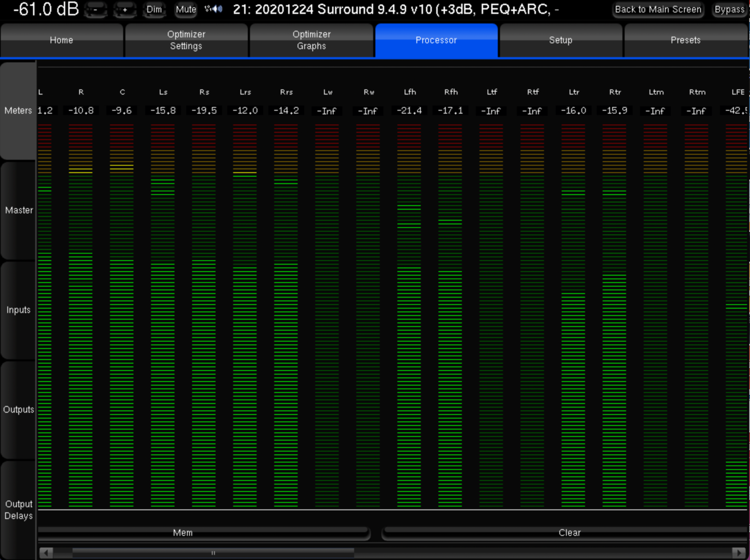Click the -61.0 dB volume readout
750x560 pixels.
pos(46,9)
